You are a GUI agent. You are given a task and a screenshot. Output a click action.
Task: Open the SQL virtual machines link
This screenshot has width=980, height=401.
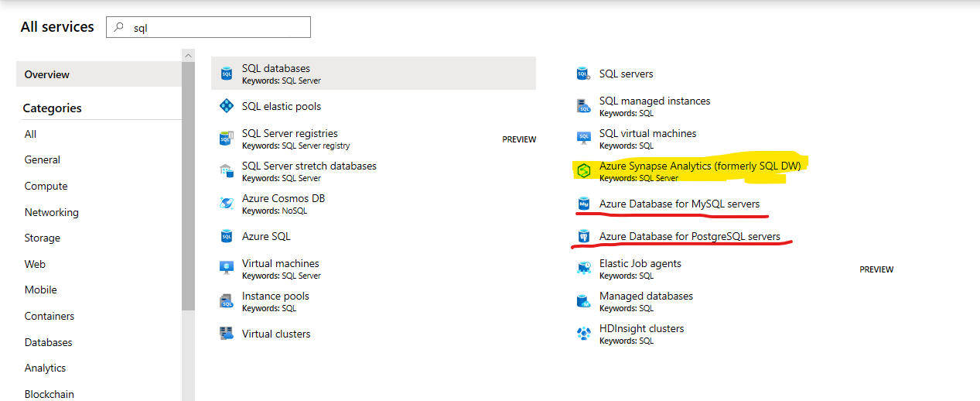point(647,134)
